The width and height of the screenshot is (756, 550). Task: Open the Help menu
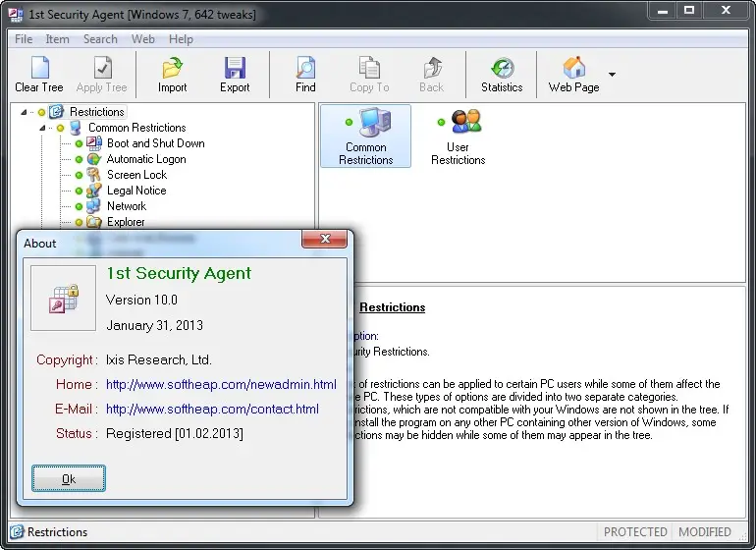pyautogui.click(x=181, y=39)
